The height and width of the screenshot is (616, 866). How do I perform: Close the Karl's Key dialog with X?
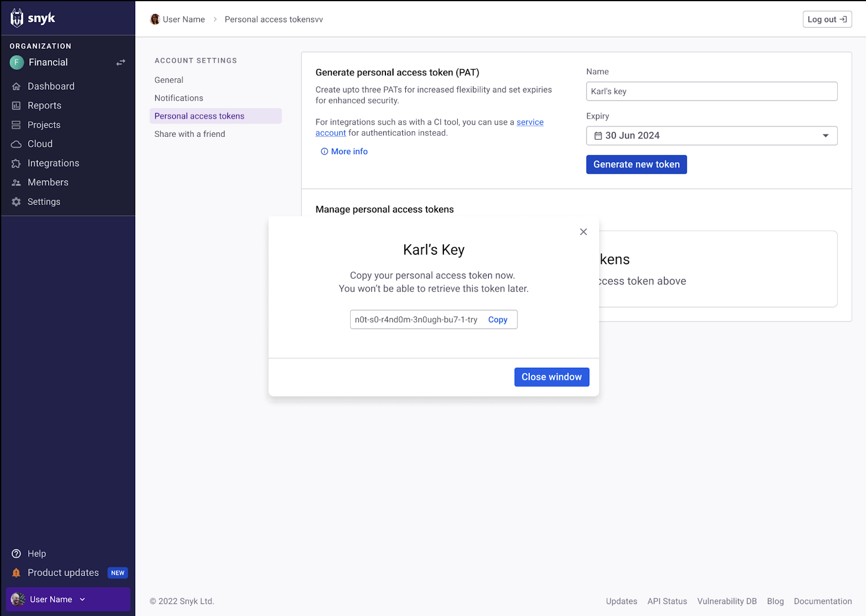[x=583, y=232]
